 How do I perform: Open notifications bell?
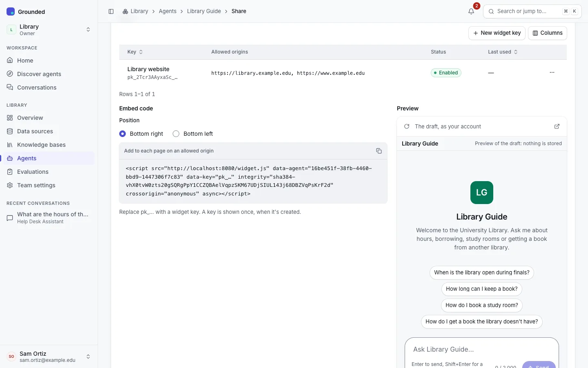pos(471,11)
